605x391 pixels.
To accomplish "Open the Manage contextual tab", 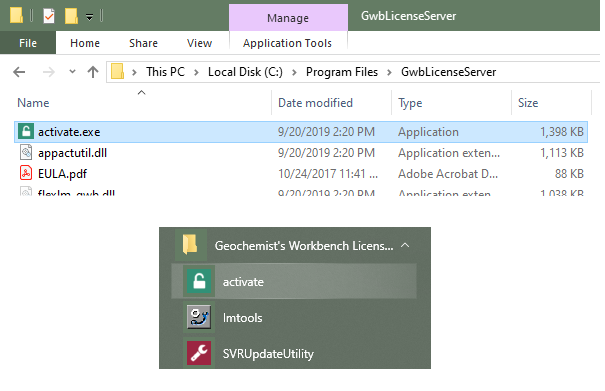I will point(288,18).
